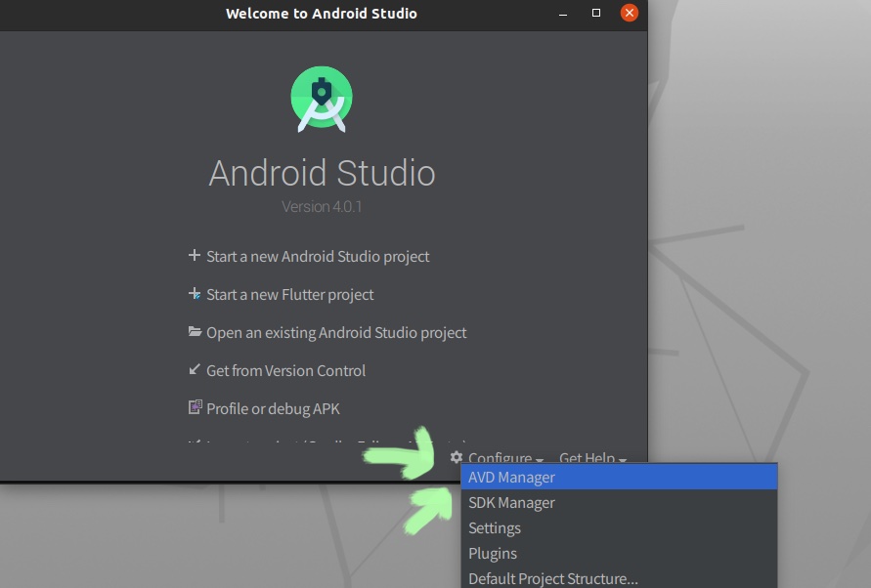
Task: Close the Welcome to Android Studio window
Action: [629, 13]
